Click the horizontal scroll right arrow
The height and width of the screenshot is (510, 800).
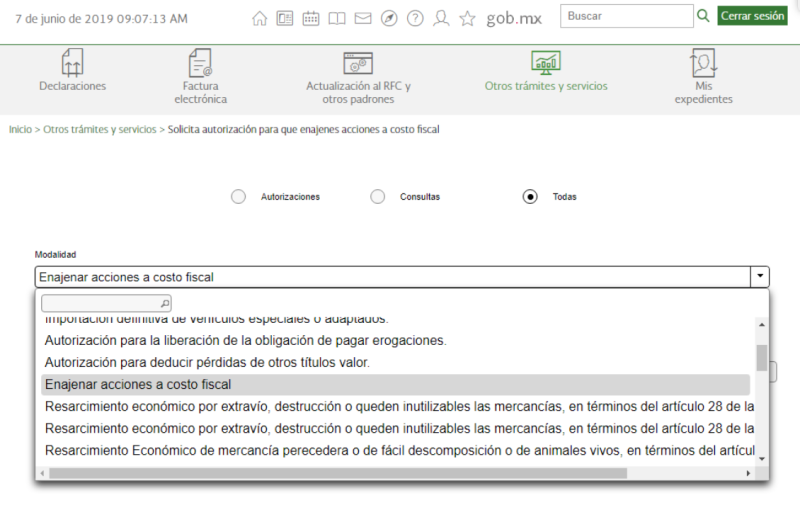(748, 473)
